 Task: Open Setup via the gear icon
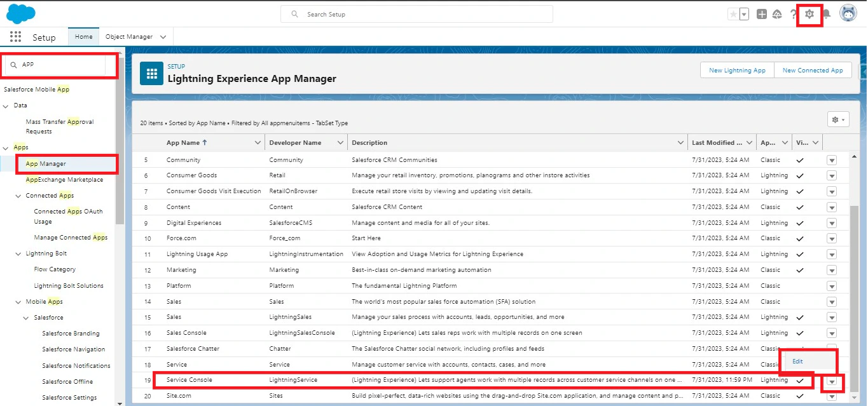[x=808, y=13]
